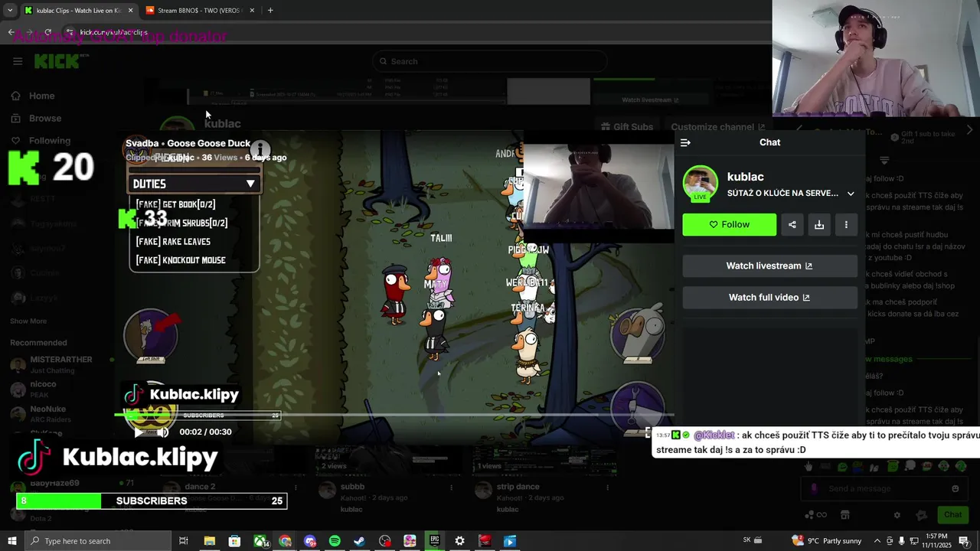The image size is (980, 551).
Task: Open Watch livestream link
Action: 769,266
